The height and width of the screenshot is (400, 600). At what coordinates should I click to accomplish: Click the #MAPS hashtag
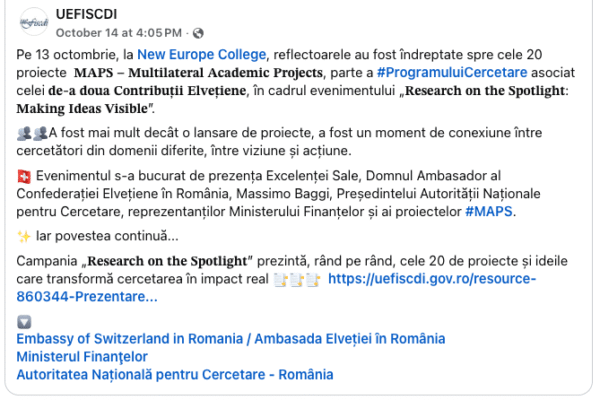coord(489,211)
